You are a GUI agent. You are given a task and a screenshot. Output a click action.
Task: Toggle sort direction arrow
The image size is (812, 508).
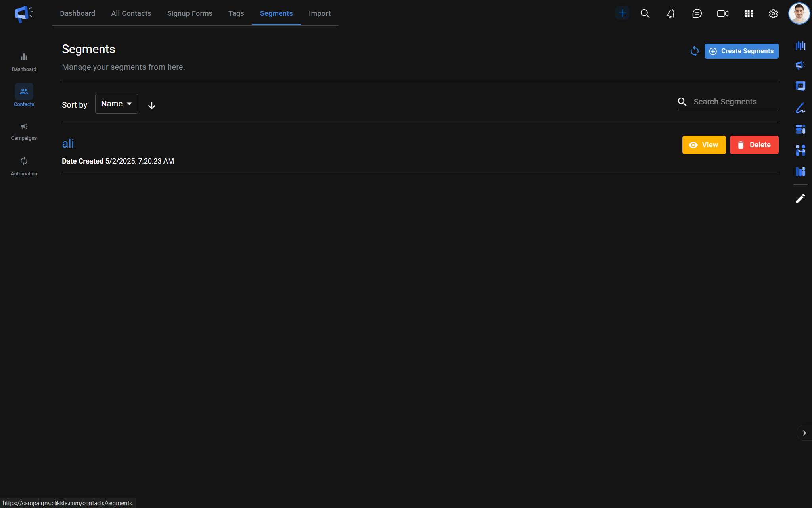(x=151, y=105)
